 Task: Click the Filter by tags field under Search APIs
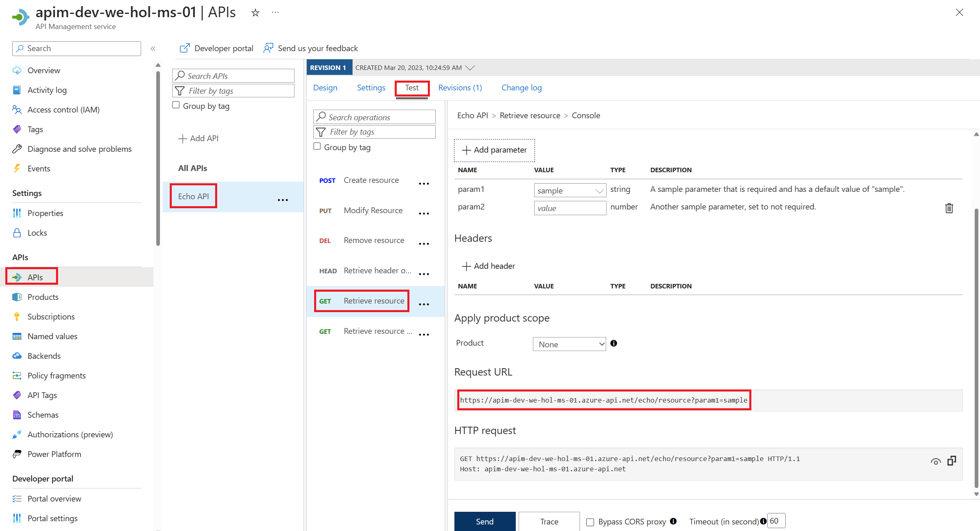(x=233, y=90)
